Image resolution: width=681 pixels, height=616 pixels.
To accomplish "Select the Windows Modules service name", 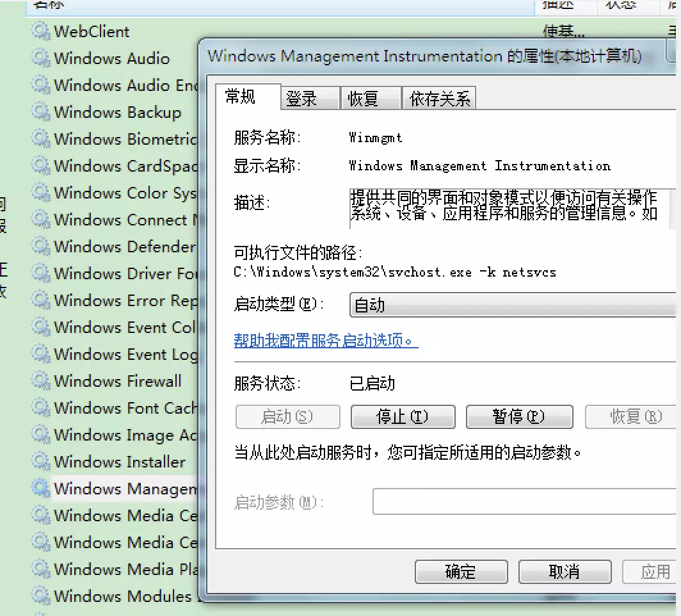I will click(x=122, y=596).
